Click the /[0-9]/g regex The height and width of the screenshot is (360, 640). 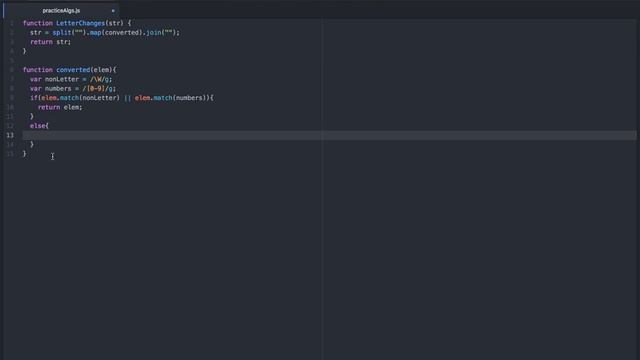pos(98,89)
